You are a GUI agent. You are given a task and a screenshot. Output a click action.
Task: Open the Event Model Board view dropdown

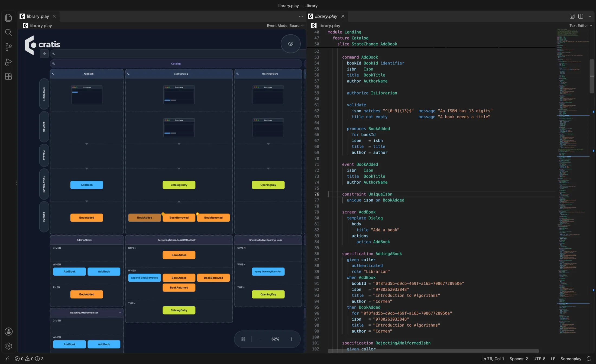(x=285, y=25)
